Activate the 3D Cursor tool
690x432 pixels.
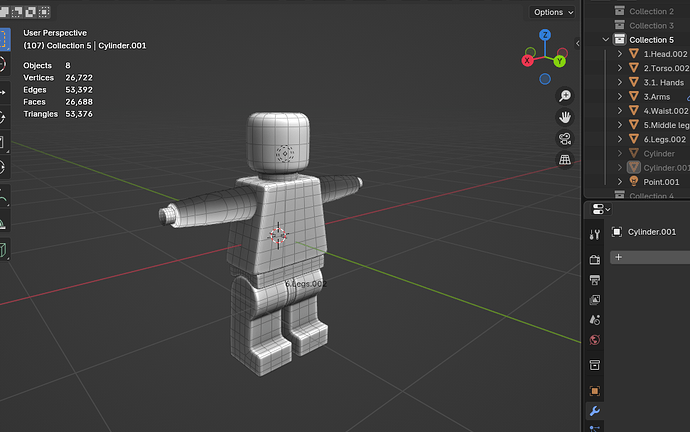[x=4, y=64]
